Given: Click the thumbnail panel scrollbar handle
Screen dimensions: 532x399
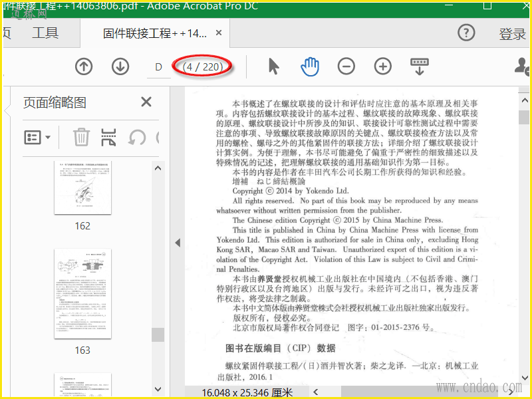Looking at the screenshot, I should tap(158, 334).
